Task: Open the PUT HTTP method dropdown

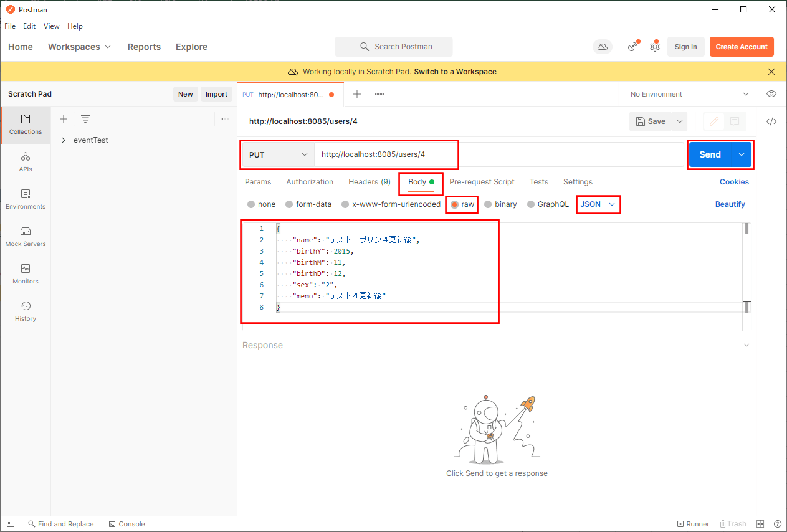Action: pyautogui.click(x=278, y=154)
